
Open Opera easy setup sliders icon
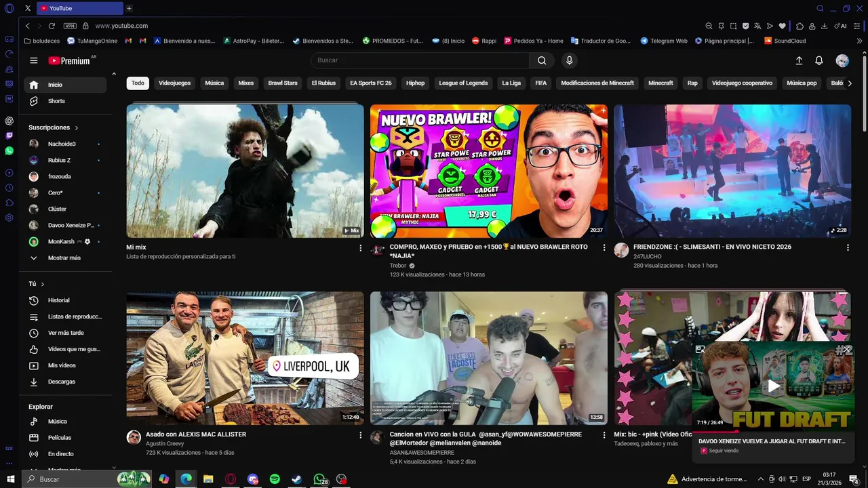click(859, 26)
